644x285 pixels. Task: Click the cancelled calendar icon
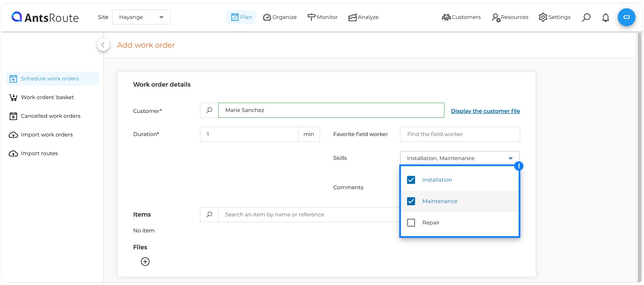pos(13,116)
